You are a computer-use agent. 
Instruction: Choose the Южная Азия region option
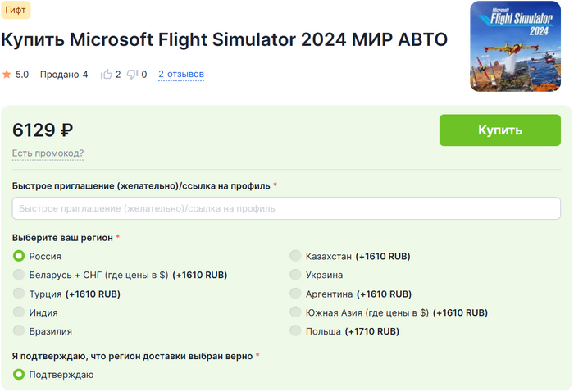click(x=295, y=312)
